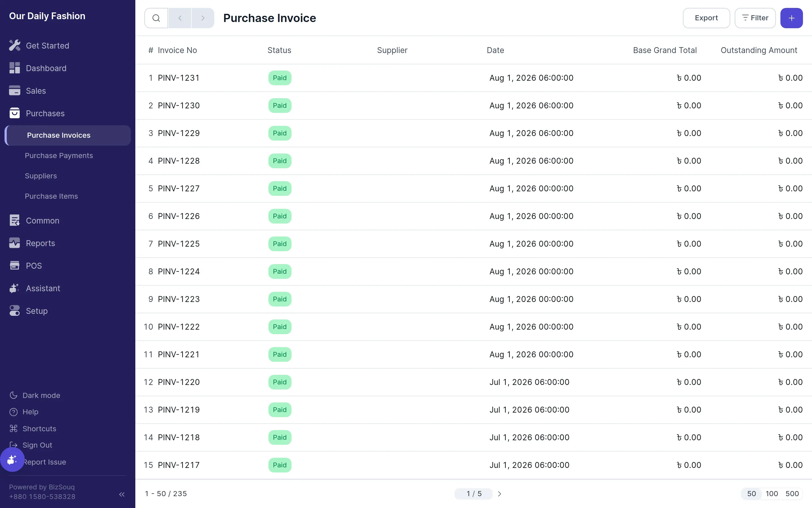Toggle Dark mode

click(35, 395)
